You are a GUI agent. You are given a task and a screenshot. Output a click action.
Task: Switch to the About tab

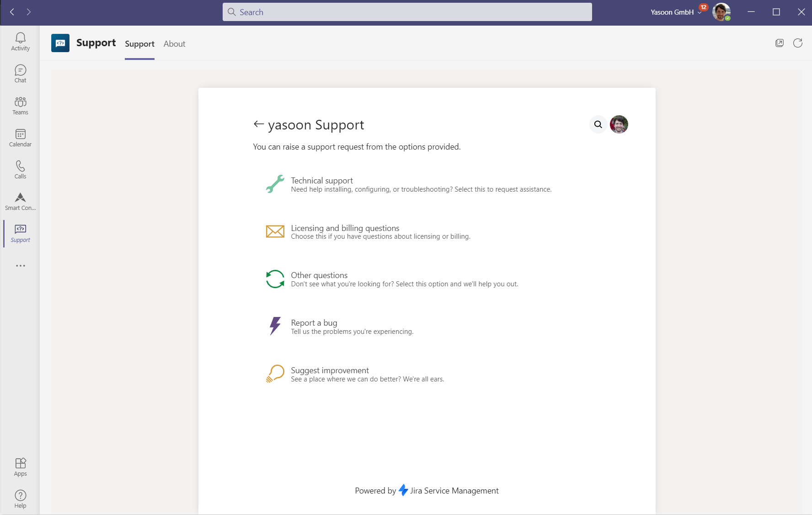coord(174,44)
